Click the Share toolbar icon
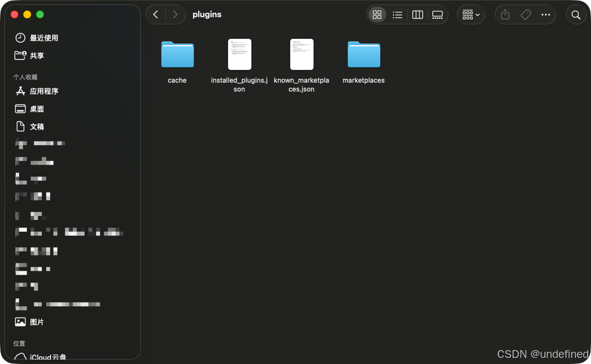Screen dimensions: 591x364 (x=505, y=14)
